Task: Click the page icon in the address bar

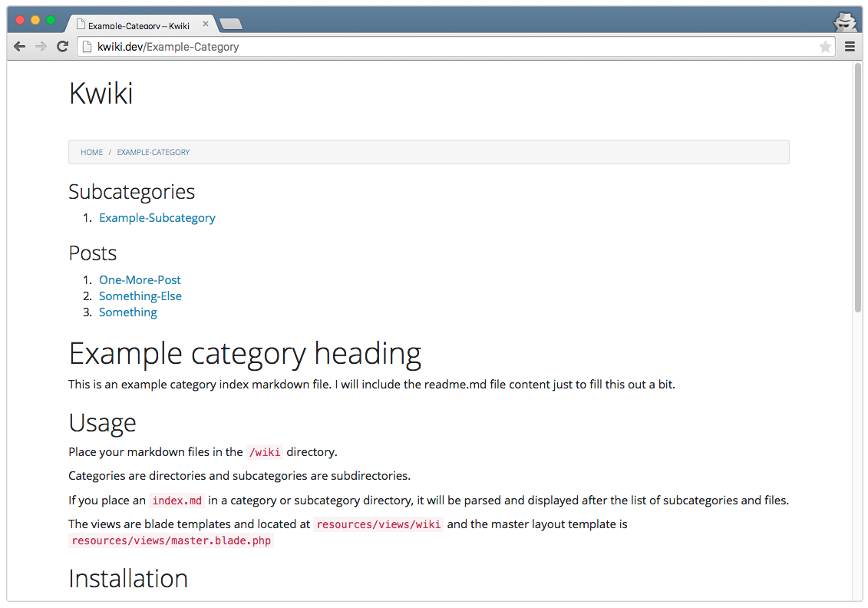Action: coord(87,47)
